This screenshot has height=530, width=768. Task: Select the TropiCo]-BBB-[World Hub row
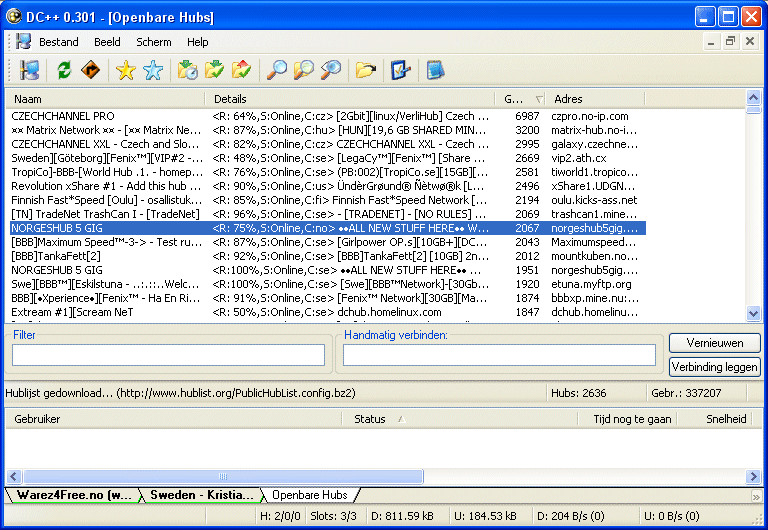point(327,172)
